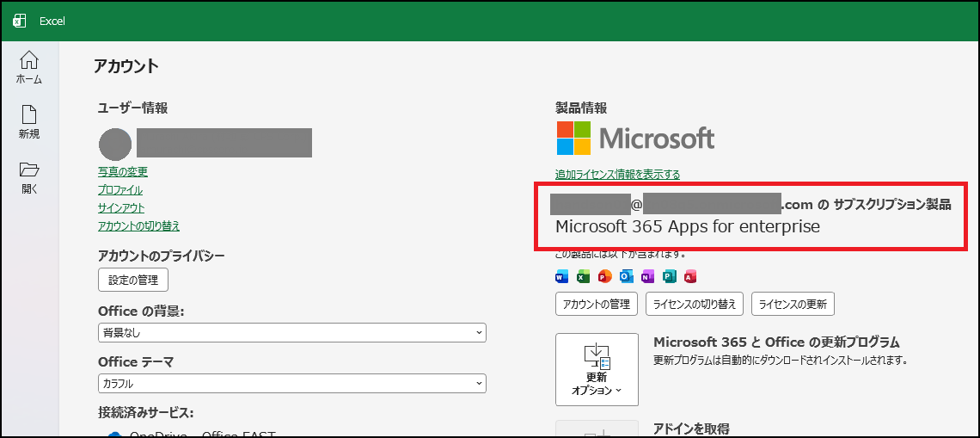Screen dimensions: 980x438
Task: Click the PowerPoint app icon
Action: 604,276
